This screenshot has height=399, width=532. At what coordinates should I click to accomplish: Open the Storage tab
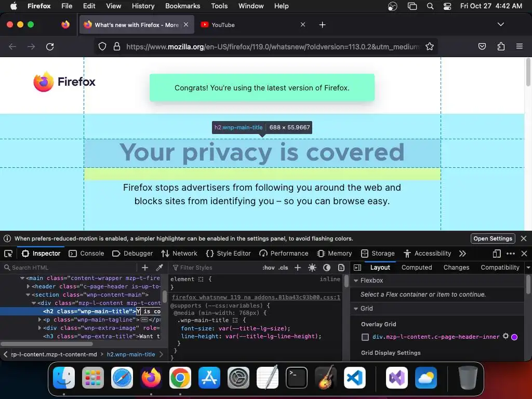tap(378, 254)
